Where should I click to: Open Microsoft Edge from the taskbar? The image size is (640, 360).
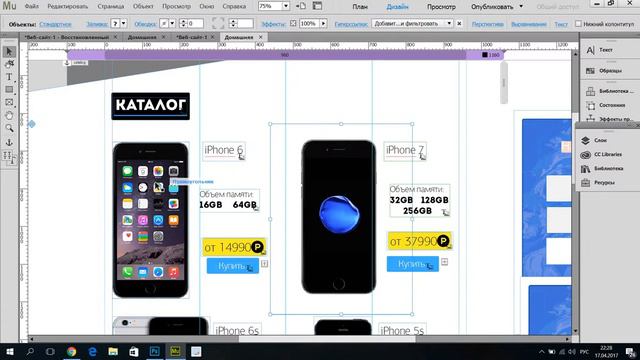(93, 351)
